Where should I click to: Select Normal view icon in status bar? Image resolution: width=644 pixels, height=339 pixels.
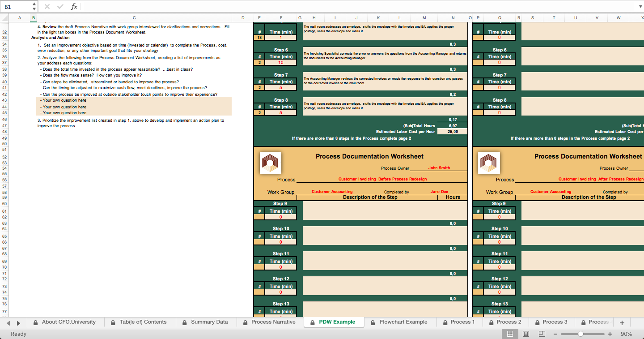509,334
